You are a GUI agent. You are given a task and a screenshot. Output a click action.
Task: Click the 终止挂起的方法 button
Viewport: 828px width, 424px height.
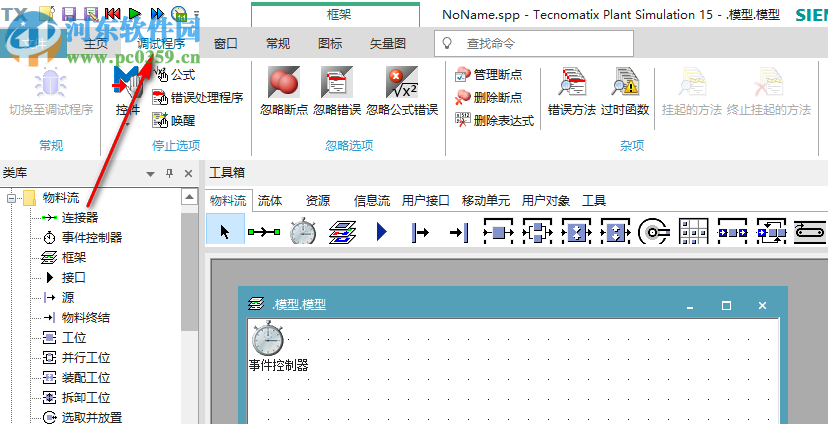pyautogui.click(x=769, y=91)
